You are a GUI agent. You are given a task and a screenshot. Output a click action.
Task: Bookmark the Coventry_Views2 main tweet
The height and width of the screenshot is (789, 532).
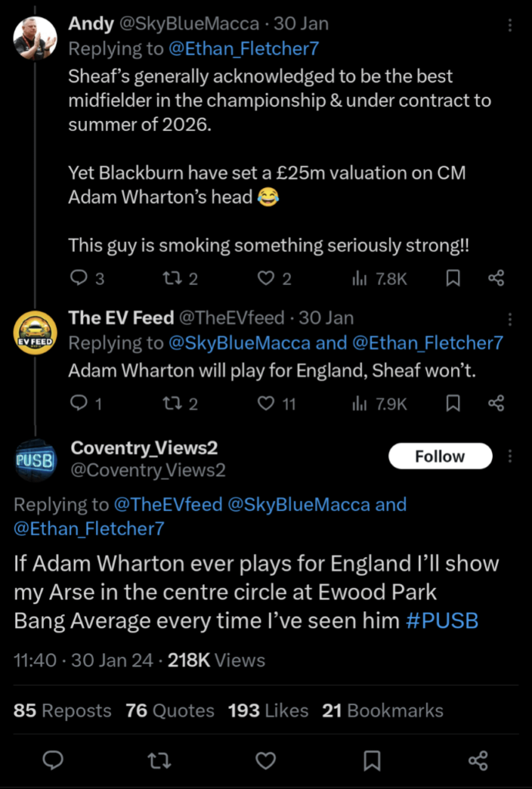pos(372,761)
